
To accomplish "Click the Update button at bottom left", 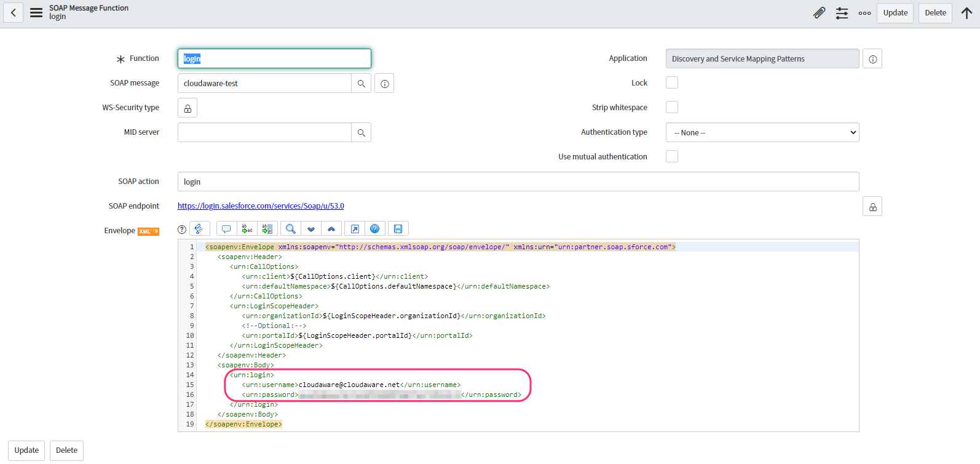I will [26, 450].
